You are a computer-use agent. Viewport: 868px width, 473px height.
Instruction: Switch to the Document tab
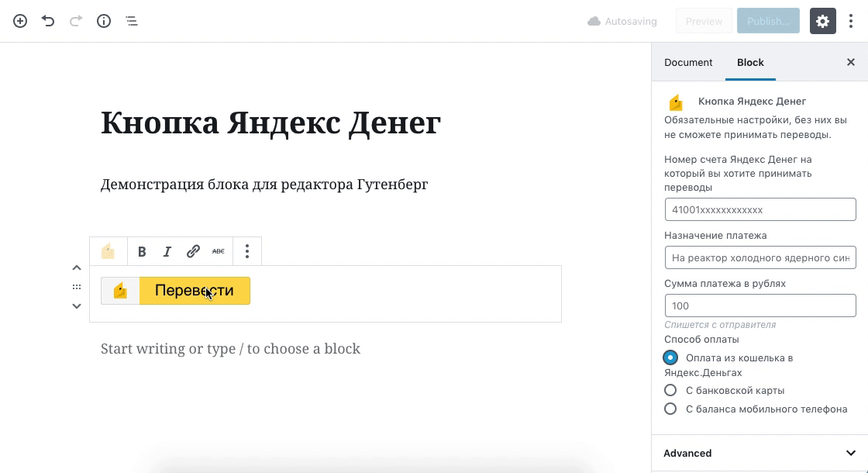click(x=688, y=62)
